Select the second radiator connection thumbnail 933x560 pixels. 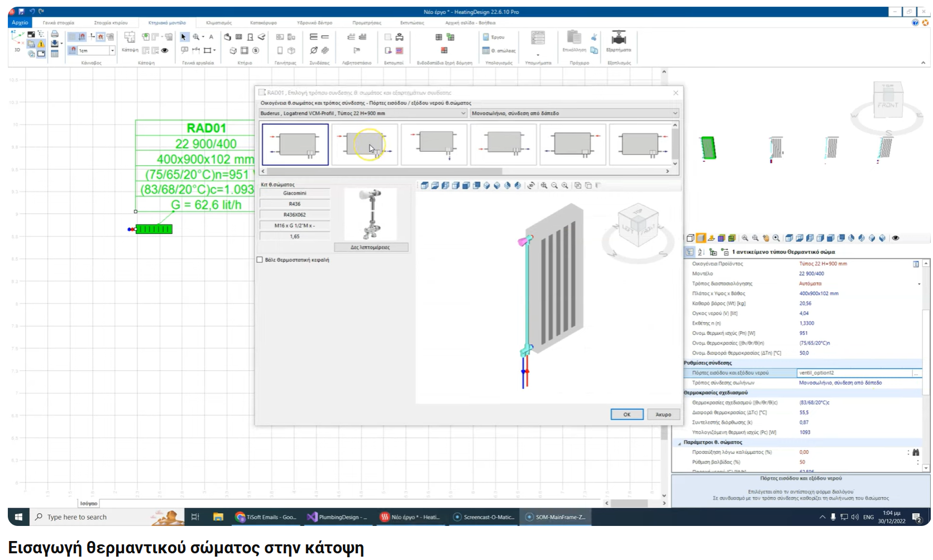click(365, 144)
